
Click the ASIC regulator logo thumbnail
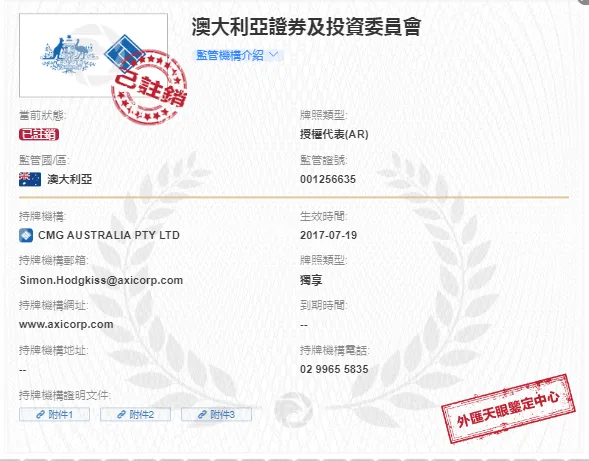(94, 55)
